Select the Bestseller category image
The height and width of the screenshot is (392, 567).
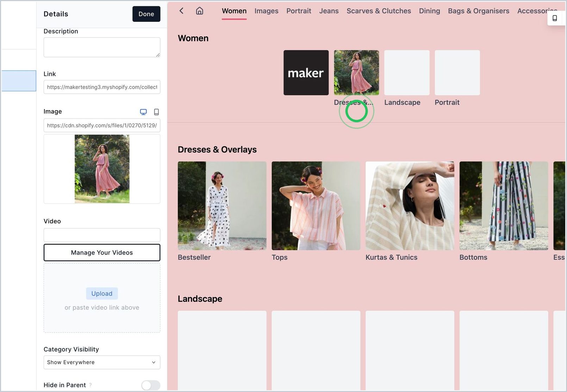click(222, 206)
